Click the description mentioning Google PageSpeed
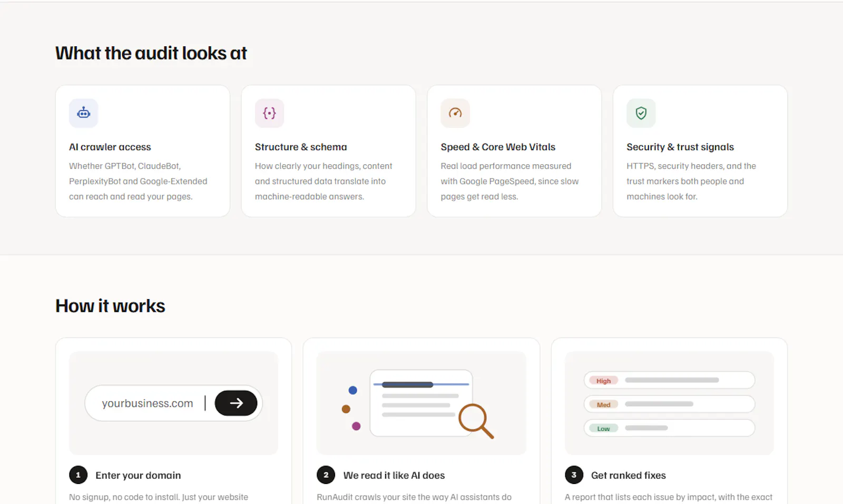Screen dimensions: 843x504 509,181
